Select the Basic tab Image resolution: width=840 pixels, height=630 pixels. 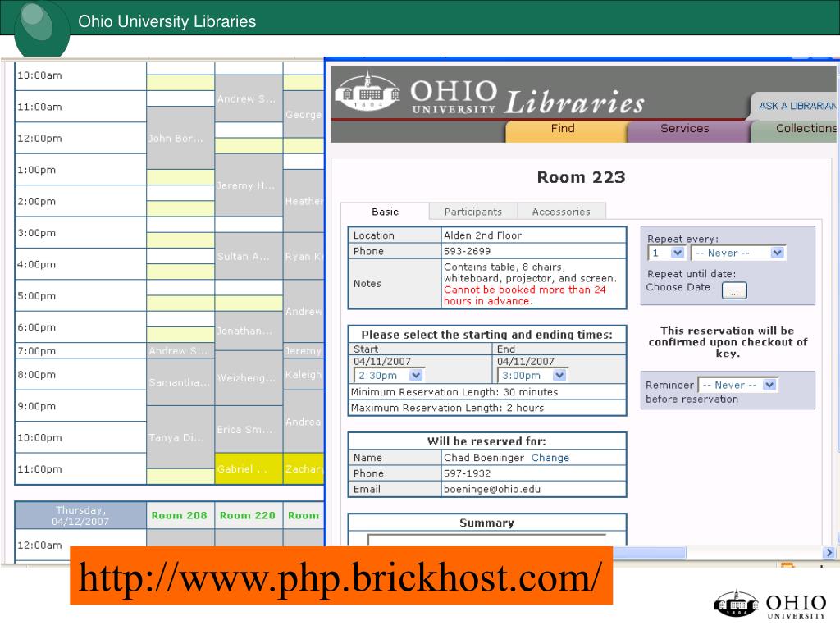pos(385,212)
